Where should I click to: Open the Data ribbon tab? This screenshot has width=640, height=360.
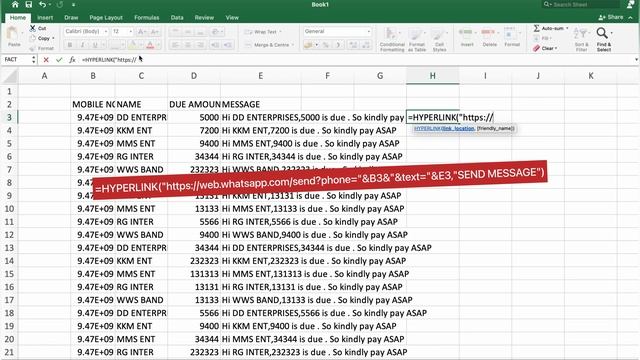click(x=177, y=18)
